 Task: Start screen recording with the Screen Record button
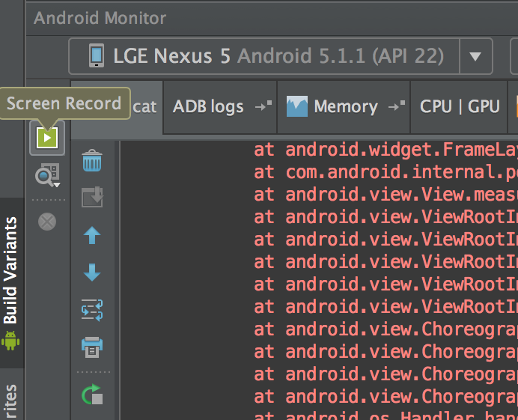pyautogui.click(x=47, y=138)
